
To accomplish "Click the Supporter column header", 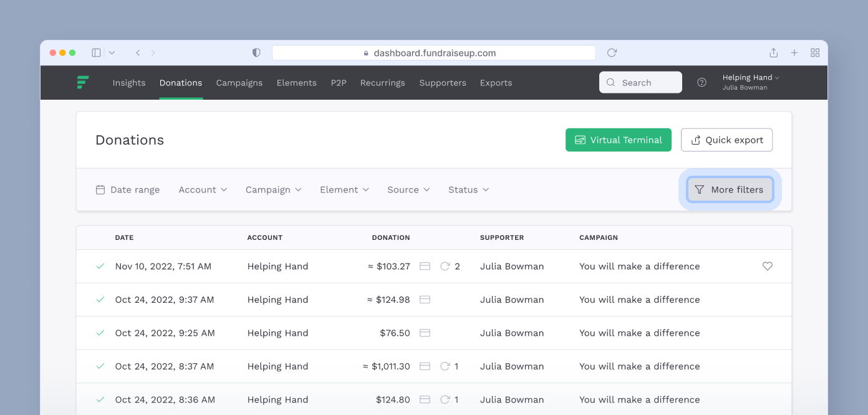I will (502, 237).
